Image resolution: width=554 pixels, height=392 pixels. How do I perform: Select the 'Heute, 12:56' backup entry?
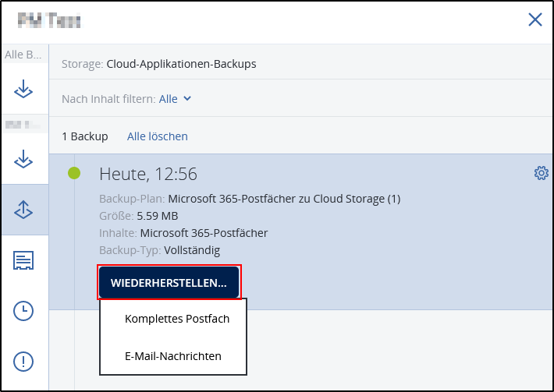(148, 174)
